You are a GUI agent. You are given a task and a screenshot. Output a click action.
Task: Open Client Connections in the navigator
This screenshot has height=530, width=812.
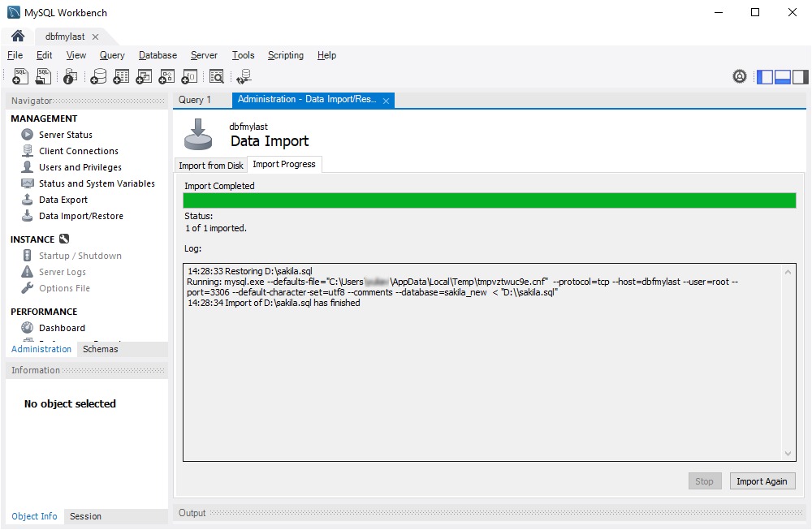tap(79, 151)
